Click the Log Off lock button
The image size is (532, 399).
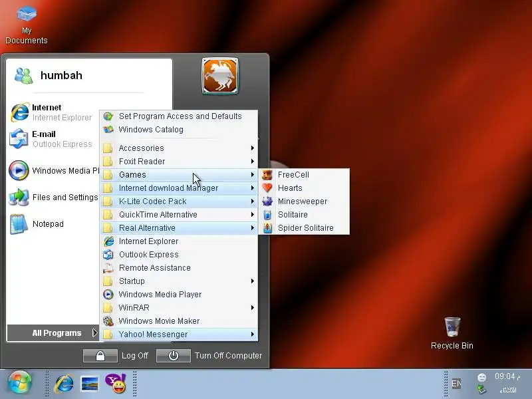coord(100,356)
